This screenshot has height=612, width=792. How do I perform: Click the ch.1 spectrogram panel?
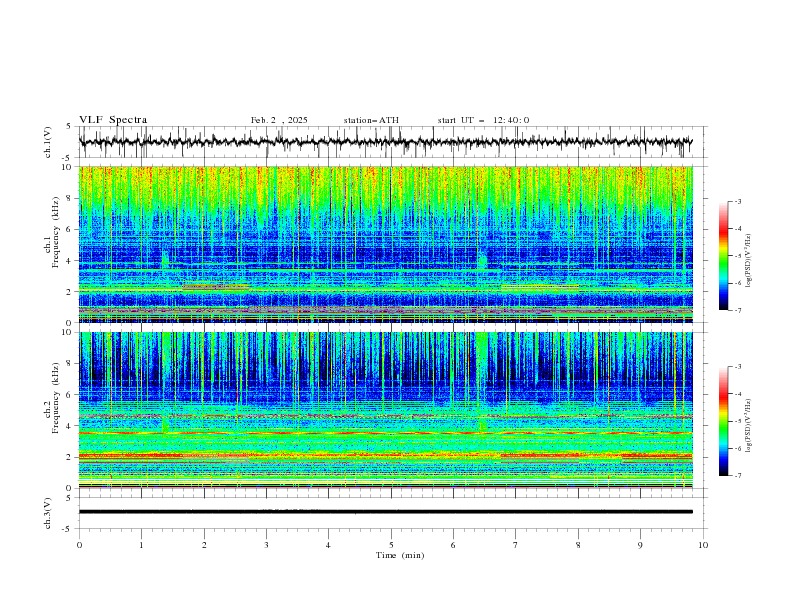point(385,244)
